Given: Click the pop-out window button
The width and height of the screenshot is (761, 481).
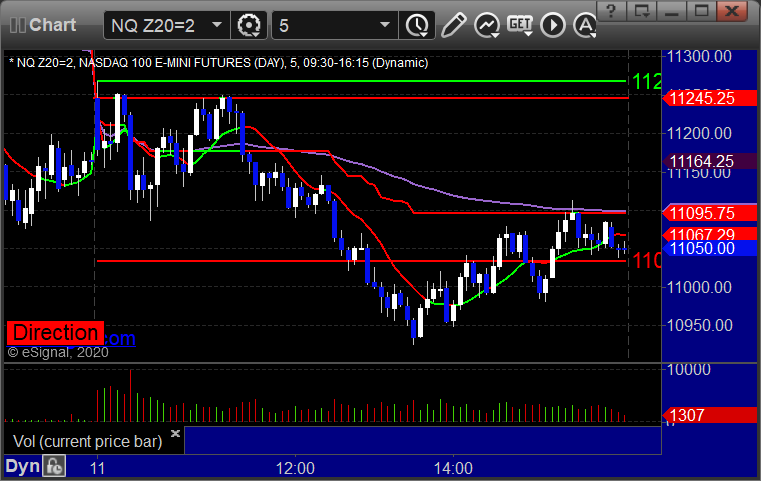Looking at the screenshot, I should [x=642, y=11].
